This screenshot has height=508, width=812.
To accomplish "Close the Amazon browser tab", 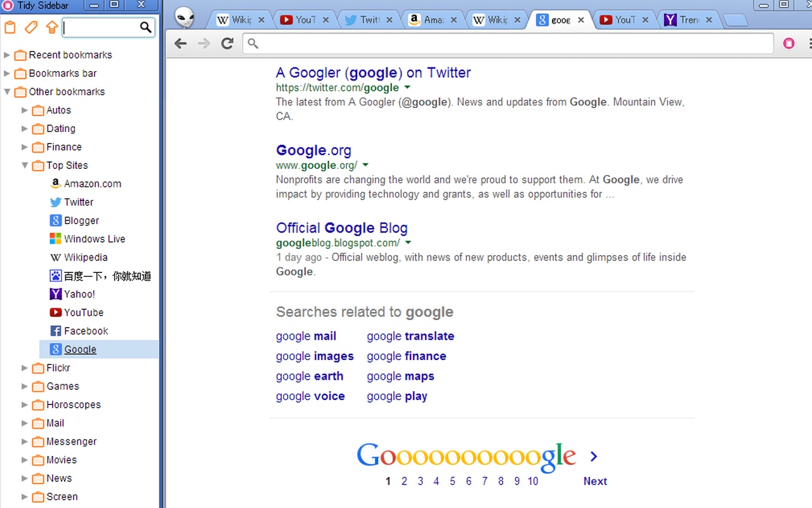I will coord(453,20).
